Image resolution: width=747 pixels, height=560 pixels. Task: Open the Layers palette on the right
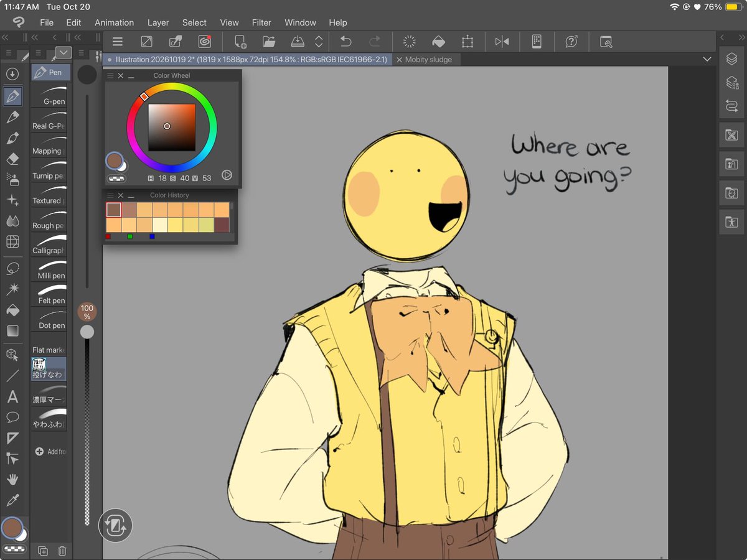click(732, 58)
